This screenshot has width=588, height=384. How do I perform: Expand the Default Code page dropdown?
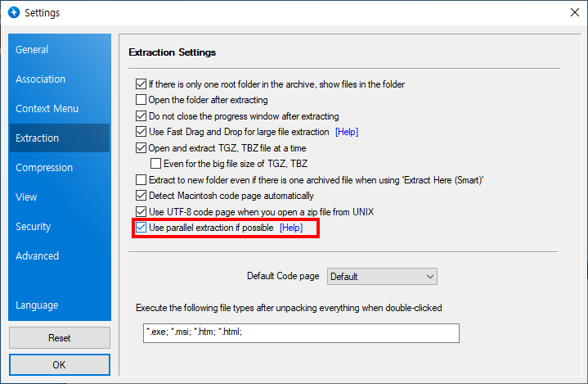point(382,277)
